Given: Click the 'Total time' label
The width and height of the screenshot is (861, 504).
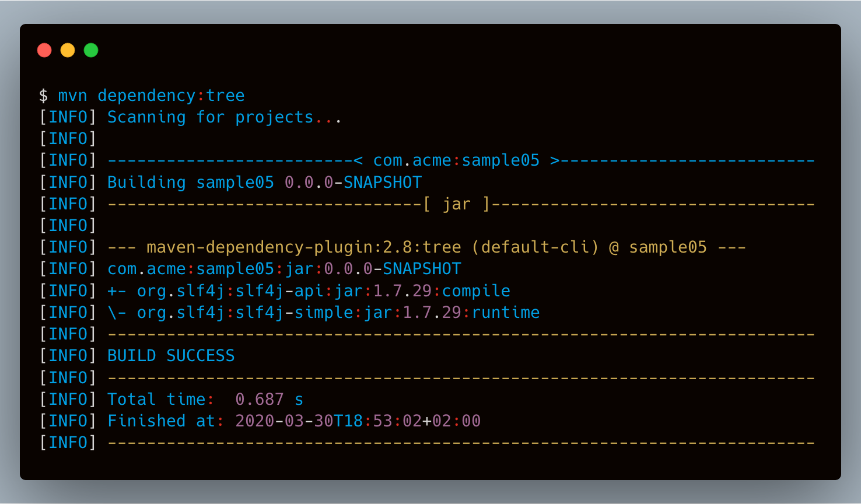Looking at the screenshot, I should pos(156,400).
